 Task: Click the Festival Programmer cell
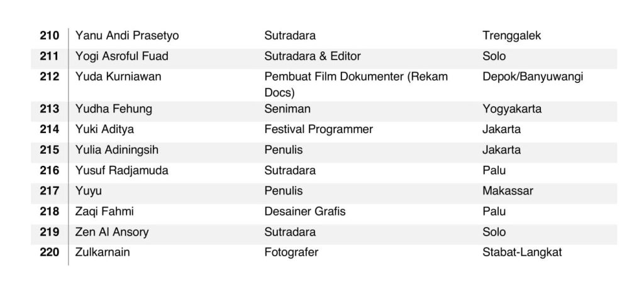(x=318, y=130)
